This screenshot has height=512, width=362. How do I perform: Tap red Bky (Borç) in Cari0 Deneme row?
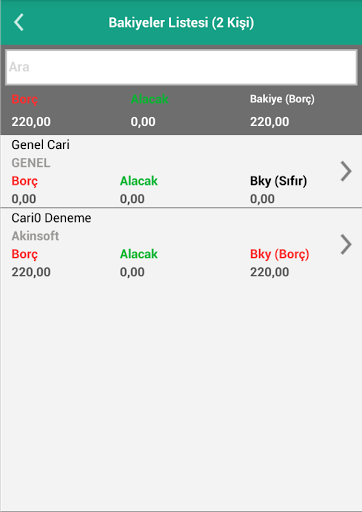pos(280,254)
